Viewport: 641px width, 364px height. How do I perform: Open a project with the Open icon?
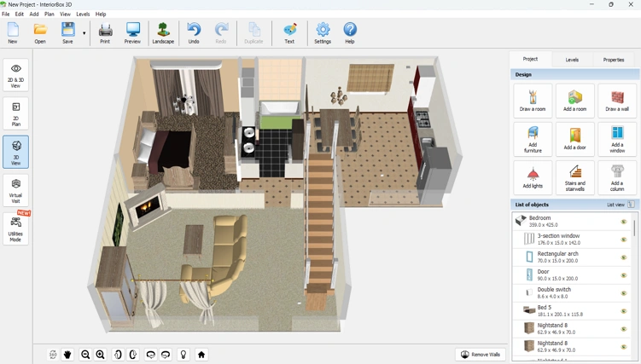[40, 32]
